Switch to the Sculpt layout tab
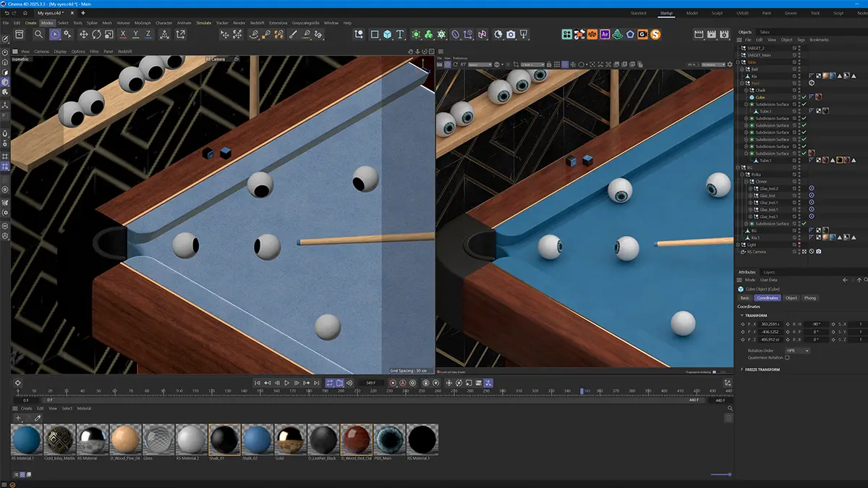The width and height of the screenshot is (868, 488). (x=717, y=13)
